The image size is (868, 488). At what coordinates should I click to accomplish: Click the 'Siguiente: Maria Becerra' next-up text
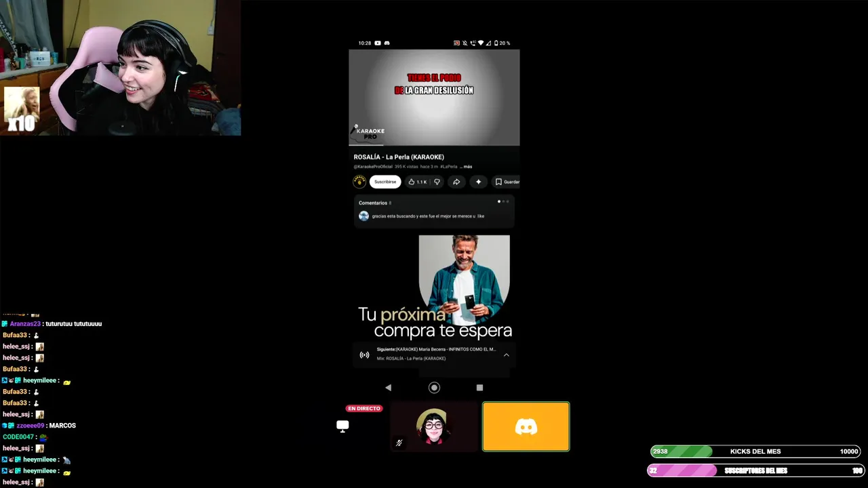click(436, 350)
